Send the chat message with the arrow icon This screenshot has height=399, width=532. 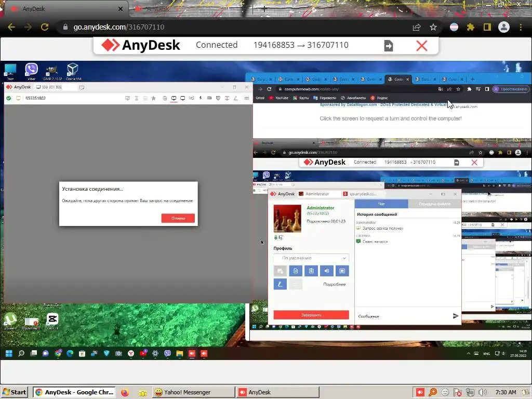click(x=455, y=316)
